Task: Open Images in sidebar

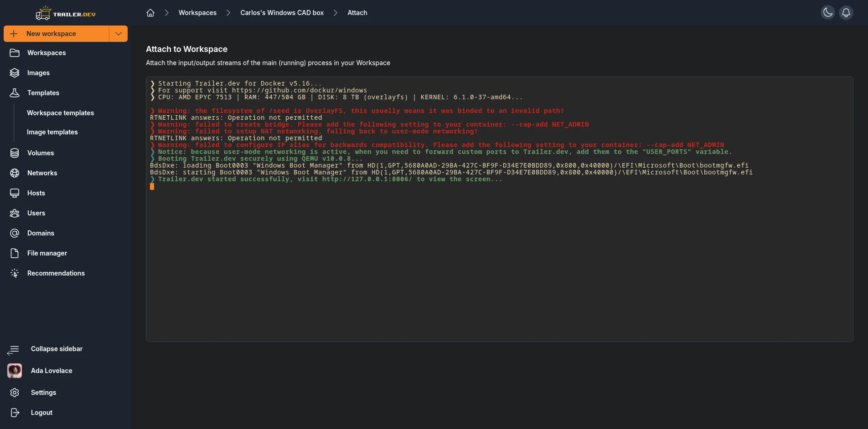Action: point(38,73)
